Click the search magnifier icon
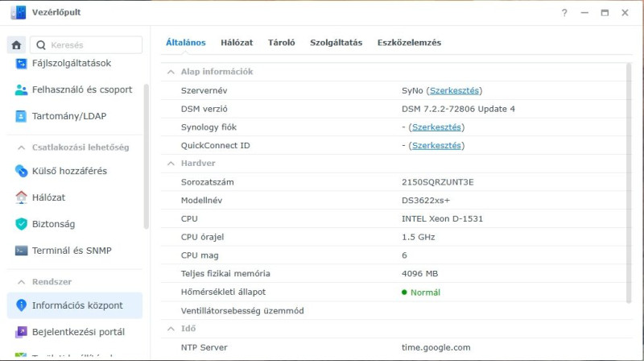 [41, 45]
